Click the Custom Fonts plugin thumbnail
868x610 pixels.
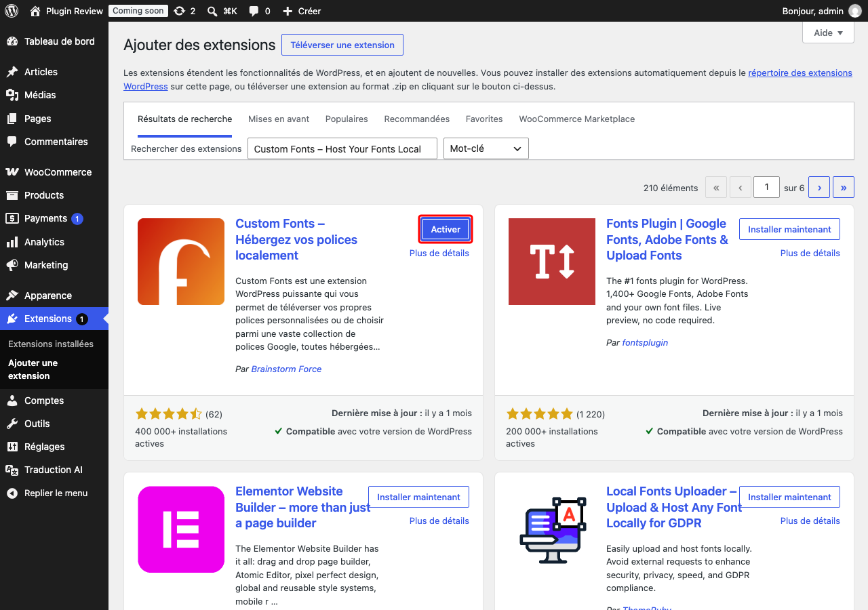tap(181, 262)
